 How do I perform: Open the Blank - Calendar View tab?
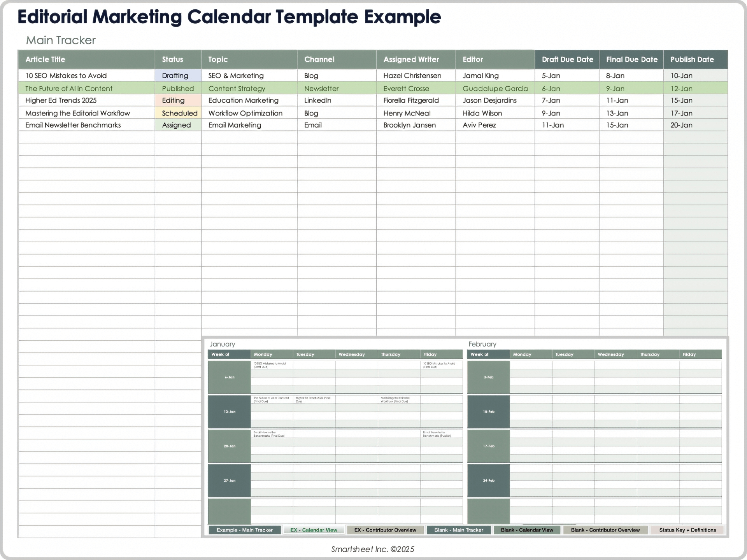[x=527, y=530]
